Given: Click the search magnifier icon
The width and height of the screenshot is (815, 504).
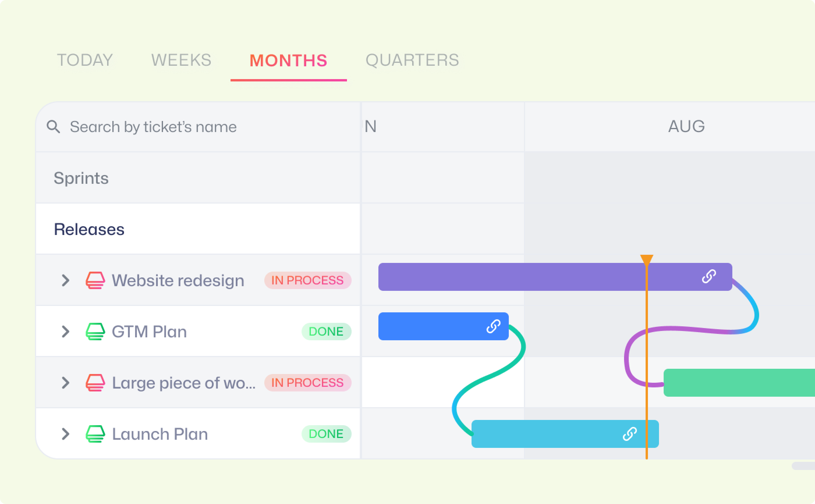Looking at the screenshot, I should coord(53,127).
